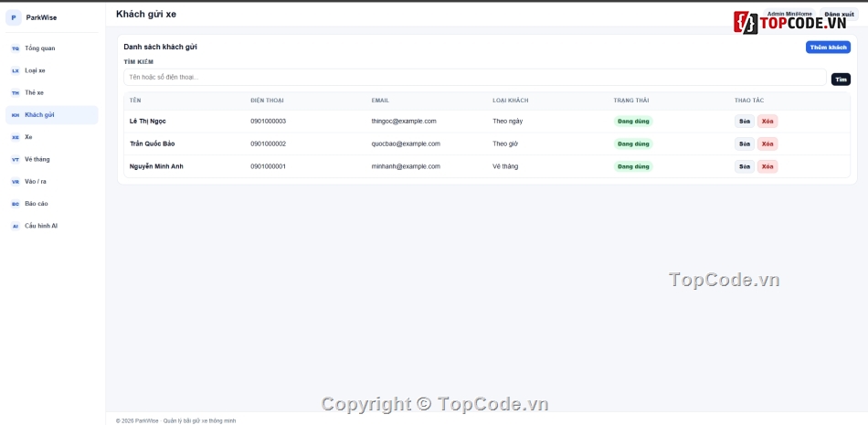
Task: Click the Tìm search button
Action: point(841,80)
